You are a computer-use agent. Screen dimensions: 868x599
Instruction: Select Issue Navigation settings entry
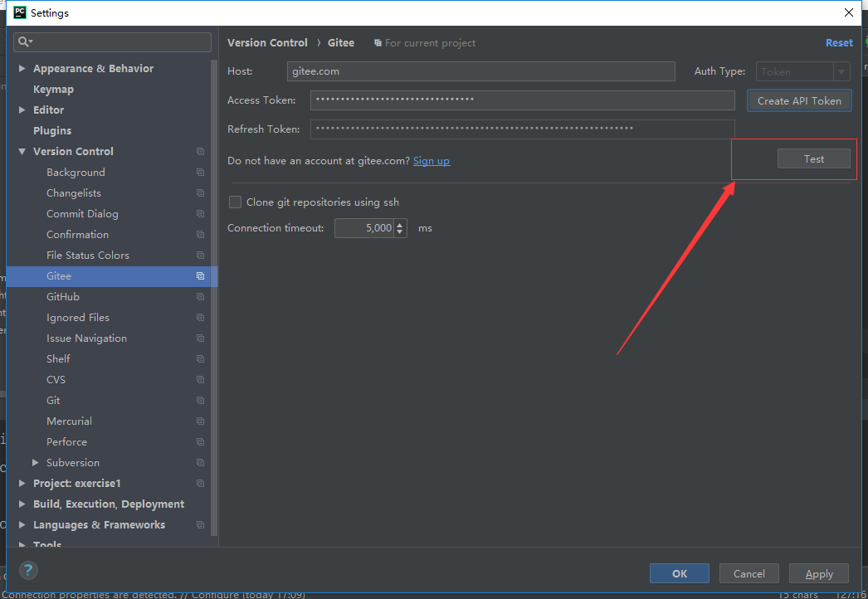click(86, 338)
